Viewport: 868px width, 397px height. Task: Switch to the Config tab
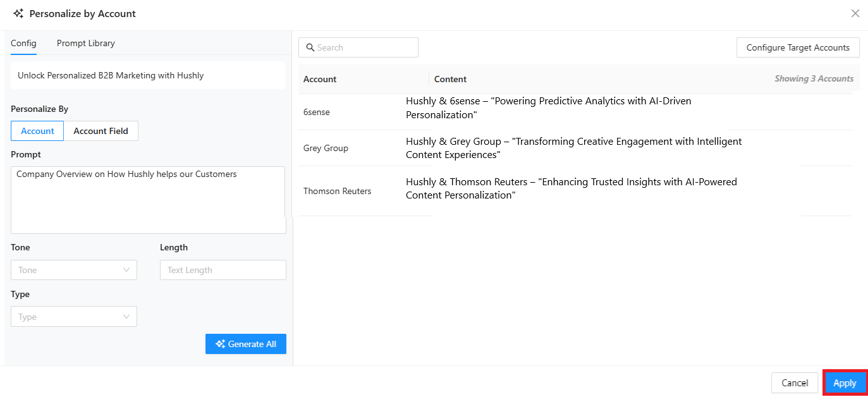coord(23,43)
